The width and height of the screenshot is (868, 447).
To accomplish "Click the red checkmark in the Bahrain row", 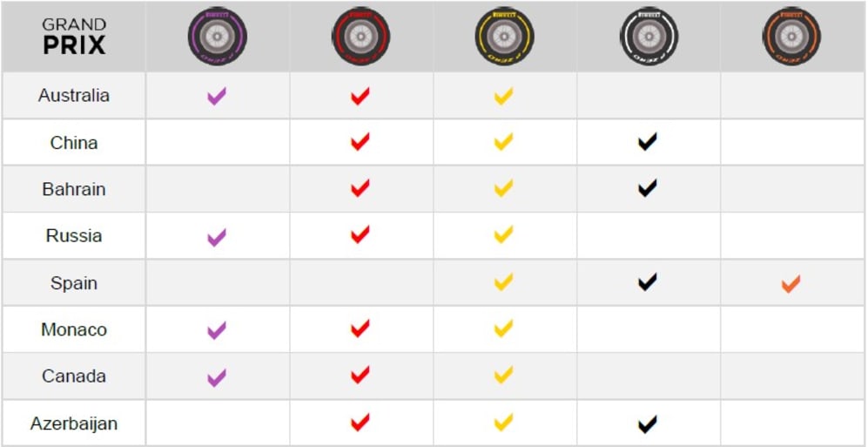I will [360, 188].
